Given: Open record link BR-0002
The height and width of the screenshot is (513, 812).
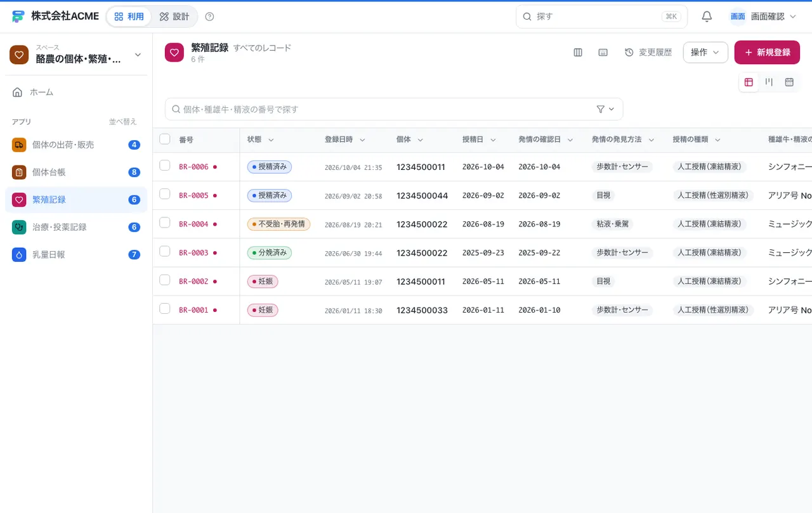Looking at the screenshot, I should [193, 282].
